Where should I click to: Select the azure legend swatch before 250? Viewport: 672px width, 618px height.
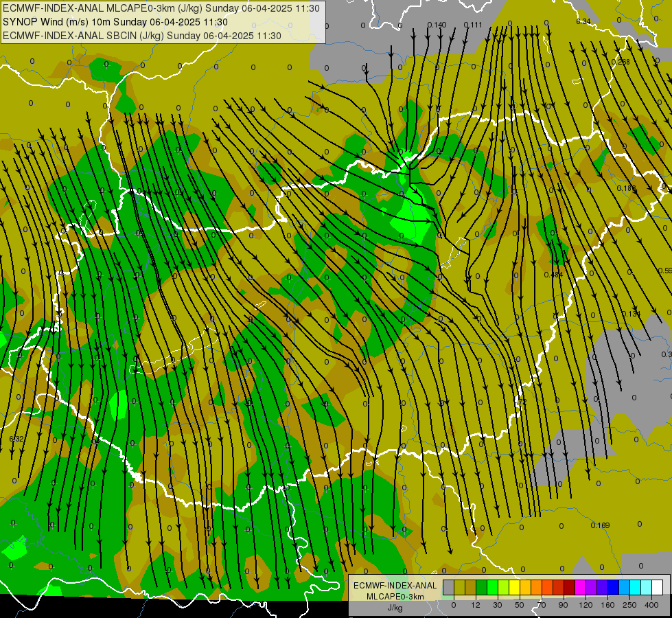coord(625,587)
